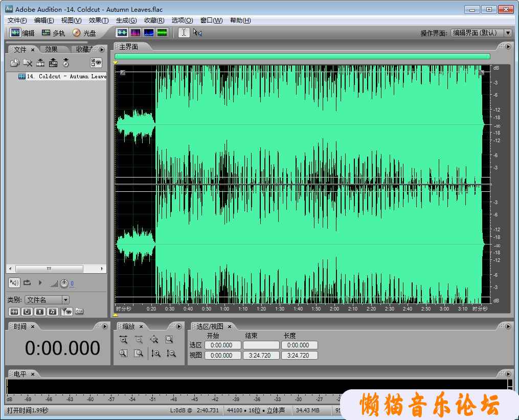The height and width of the screenshot is (420, 519).
Task: Select the spectral frequency display icon
Action: (136, 32)
